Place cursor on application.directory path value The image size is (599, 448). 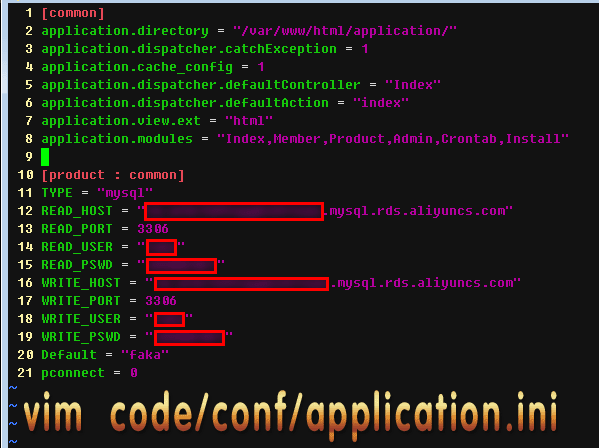(x=345, y=31)
